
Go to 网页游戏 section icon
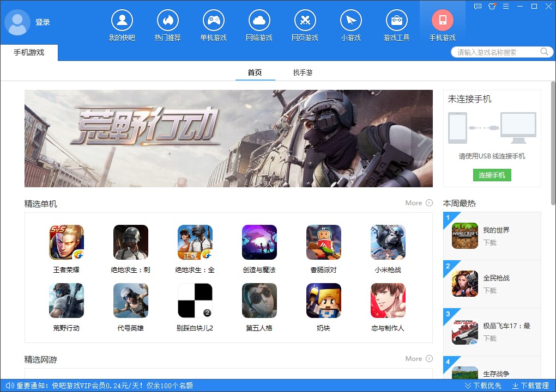[x=305, y=21]
